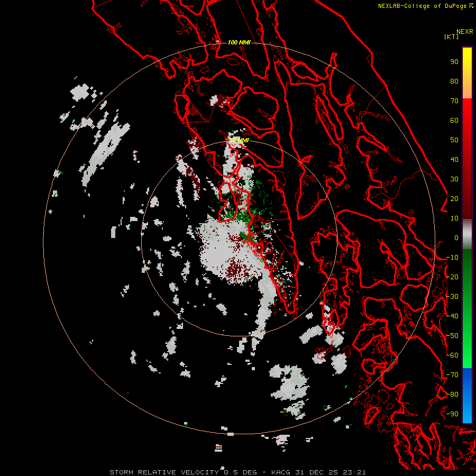The image size is (476, 476).
Task: Click the -90 value on the velocity scale
Action: [x=452, y=414]
